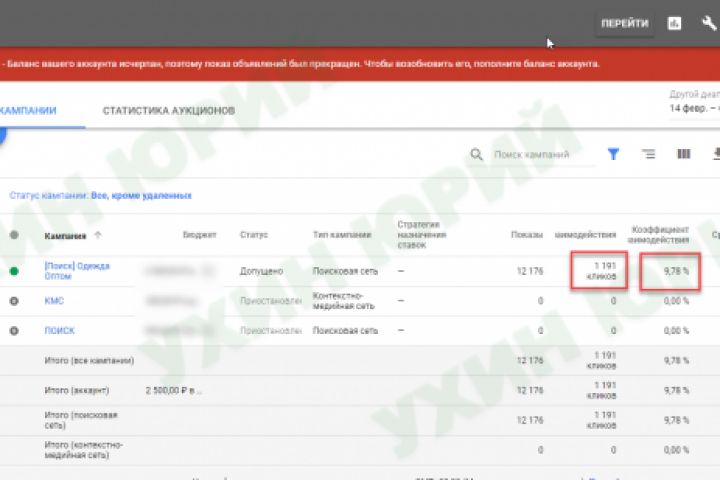Image resolution: width=720 pixels, height=480 pixels.
Task: Click Итого (все кампании) row label
Action: pyautogui.click(x=89, y=361)
